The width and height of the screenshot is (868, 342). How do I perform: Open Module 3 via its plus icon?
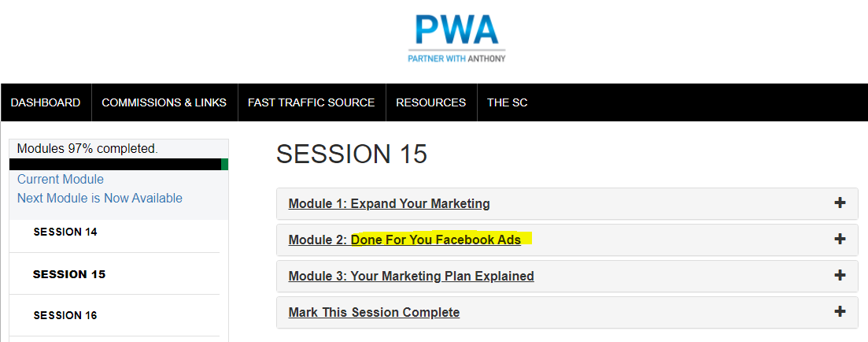pos(840,276)
